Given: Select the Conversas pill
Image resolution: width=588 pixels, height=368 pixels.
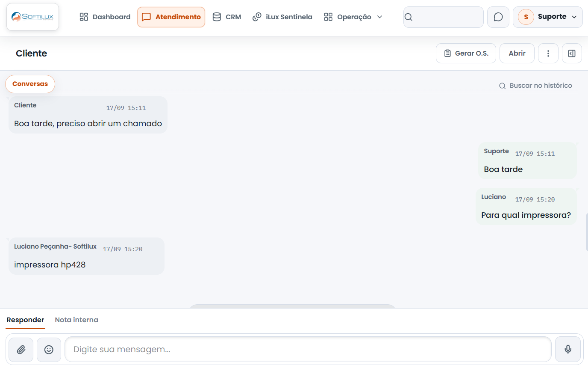Looking at the screenshot, I should [x=30, y=84].
